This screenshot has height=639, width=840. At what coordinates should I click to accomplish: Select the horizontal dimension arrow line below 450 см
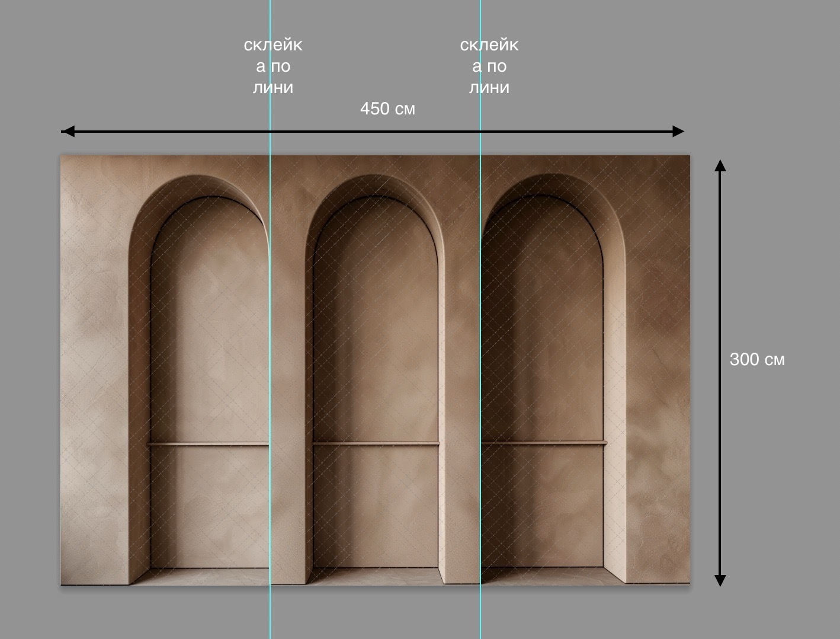[373, 131]
